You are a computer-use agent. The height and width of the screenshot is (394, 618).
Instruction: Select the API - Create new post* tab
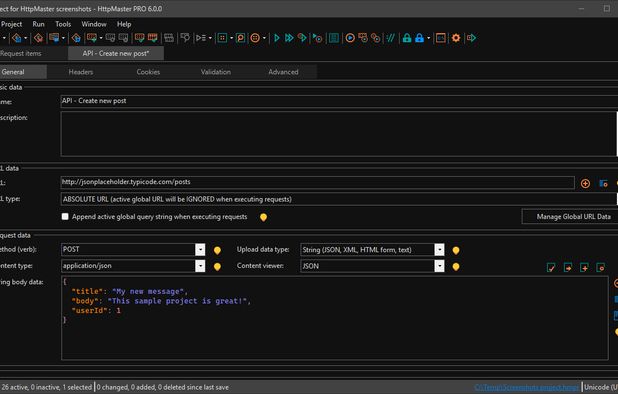click(x=116, y=54)
